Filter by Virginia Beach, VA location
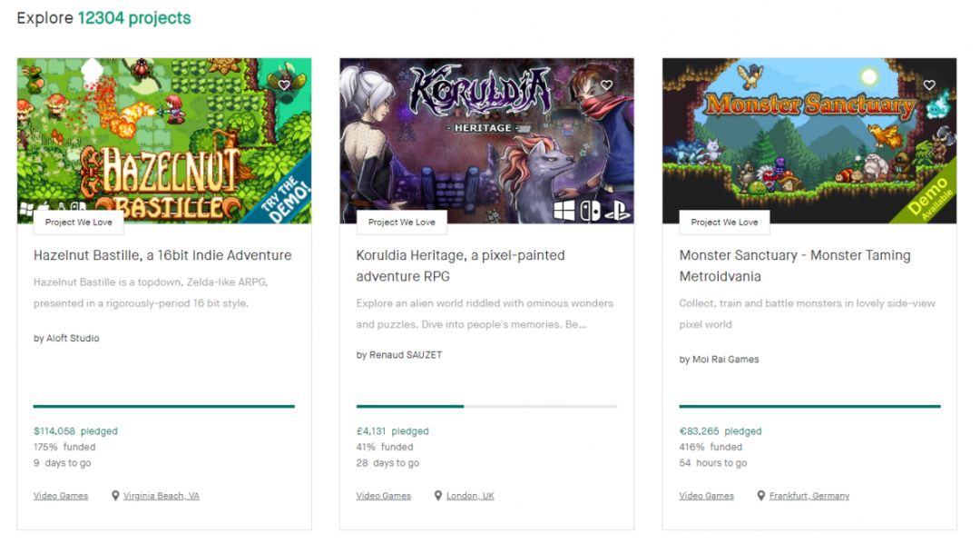Image resolution: width=980 pixels, height=544 pixels. [x=162, y=496]
